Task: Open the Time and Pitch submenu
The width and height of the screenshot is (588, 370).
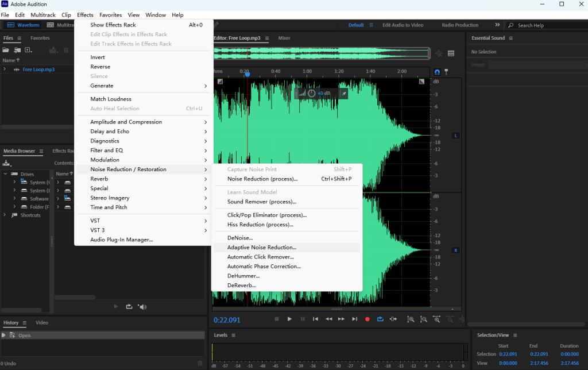Action: (x=143, y=207)
